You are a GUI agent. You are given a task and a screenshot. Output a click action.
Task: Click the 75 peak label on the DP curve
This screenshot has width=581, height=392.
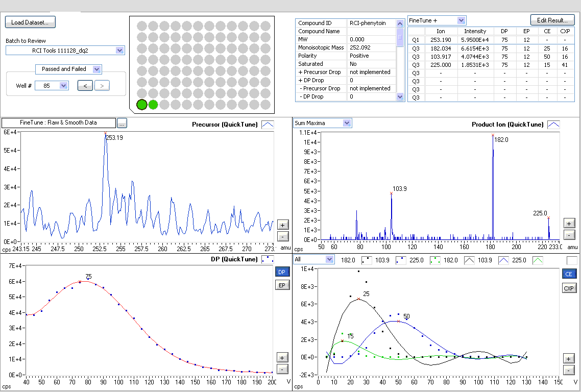pos(88,277)
